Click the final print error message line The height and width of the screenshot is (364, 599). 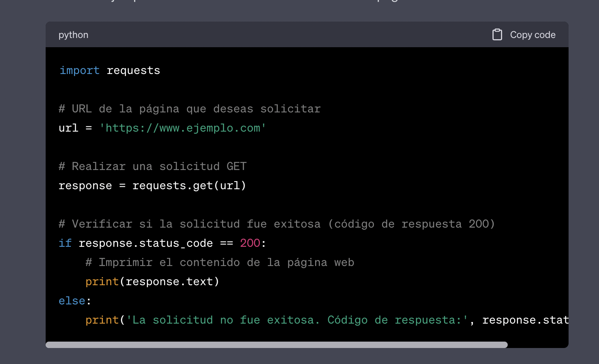[x=280, y=320]
